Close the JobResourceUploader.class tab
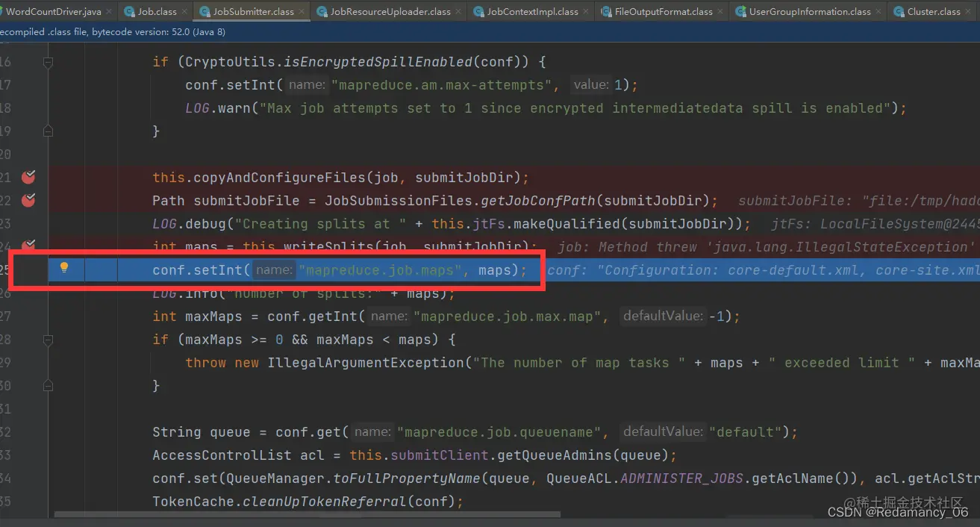This screenshot has width=980, height=527. point(458,12)
